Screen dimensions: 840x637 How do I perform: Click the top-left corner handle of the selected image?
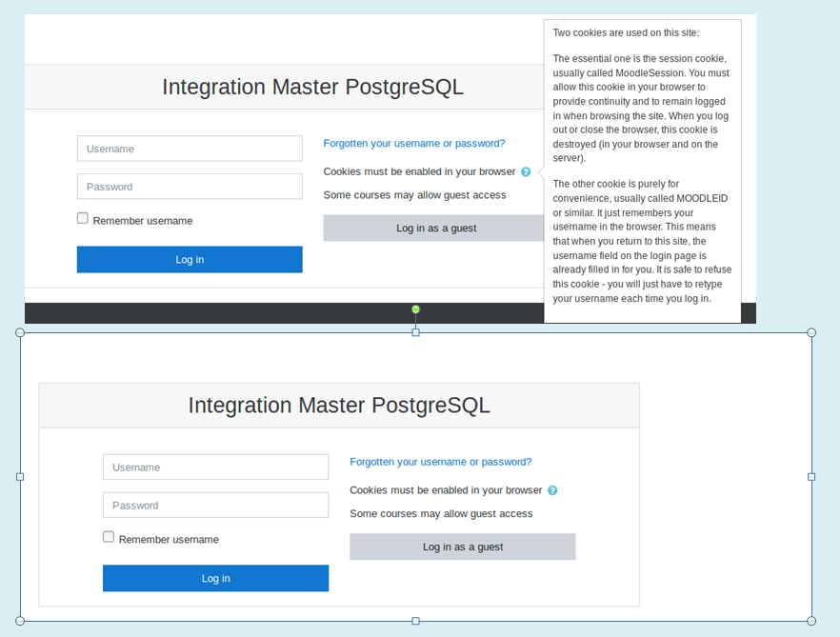tap(20, 332)
